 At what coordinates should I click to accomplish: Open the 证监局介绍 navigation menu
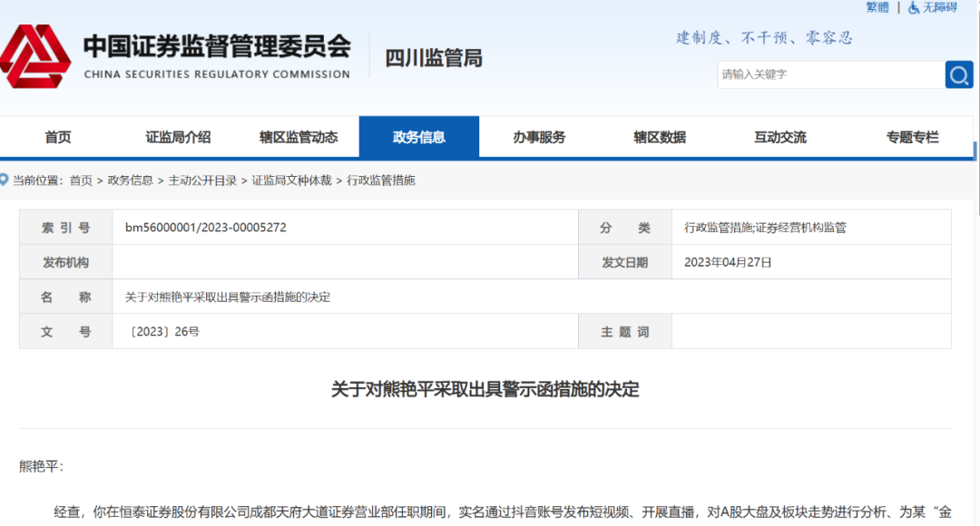coord(179,136)
